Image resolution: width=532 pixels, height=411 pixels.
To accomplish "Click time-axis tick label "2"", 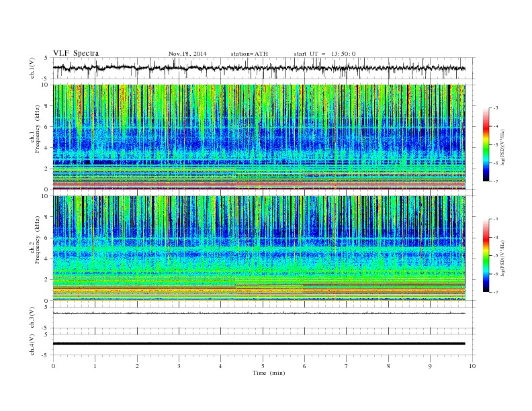I will (x=137, y=366).
